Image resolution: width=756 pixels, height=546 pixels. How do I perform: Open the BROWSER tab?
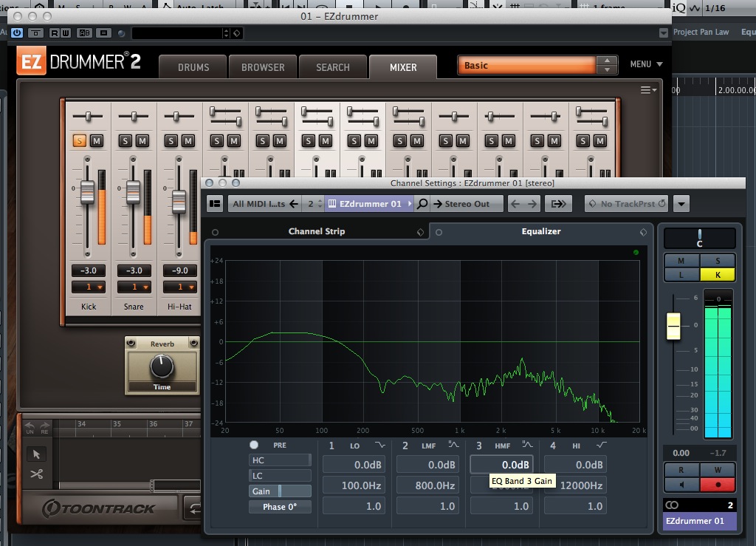coord(263,67)
